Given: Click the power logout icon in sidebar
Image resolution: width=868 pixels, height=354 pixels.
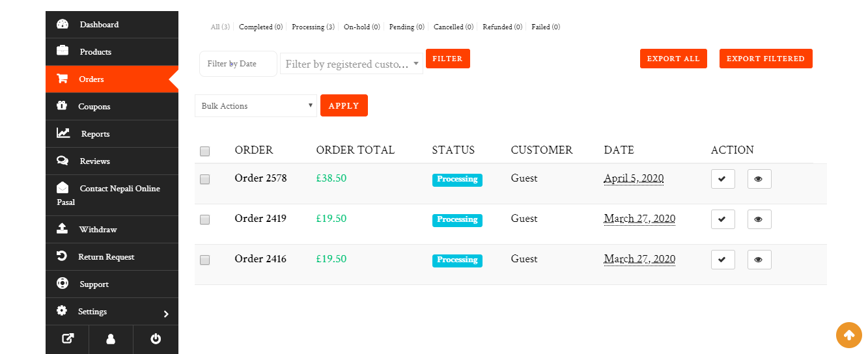Looking at the screenshot, I should 156,339.
